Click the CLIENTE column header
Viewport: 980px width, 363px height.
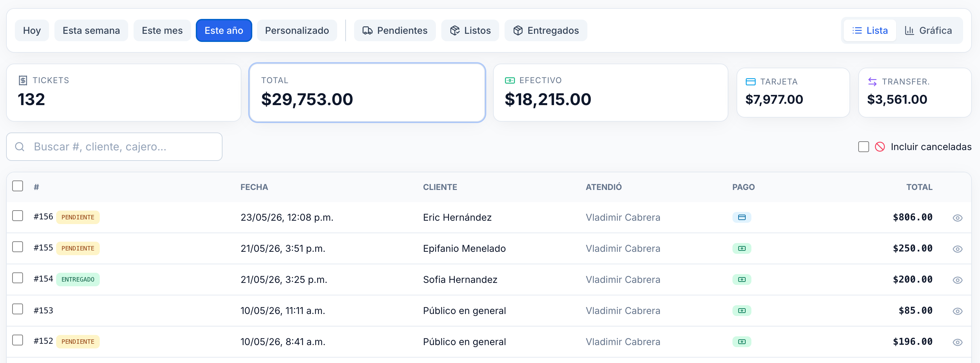(x=440, y=187)
